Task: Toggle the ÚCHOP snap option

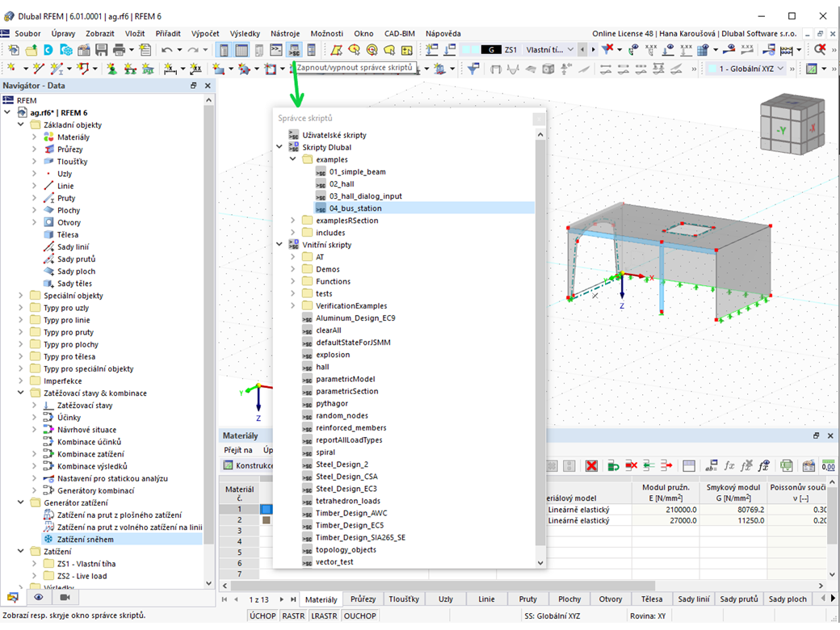Action: (262, 616)
